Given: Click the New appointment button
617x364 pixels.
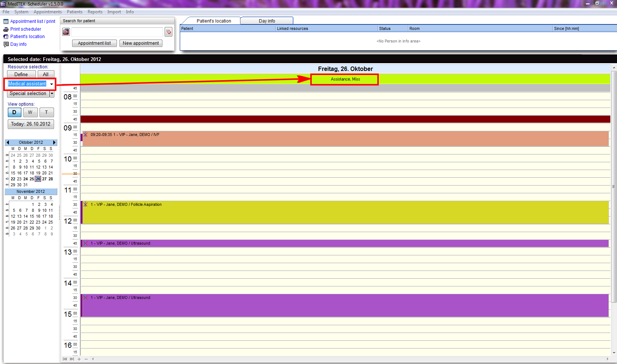Looking at the screenshot, I should (x=141, y=43).
